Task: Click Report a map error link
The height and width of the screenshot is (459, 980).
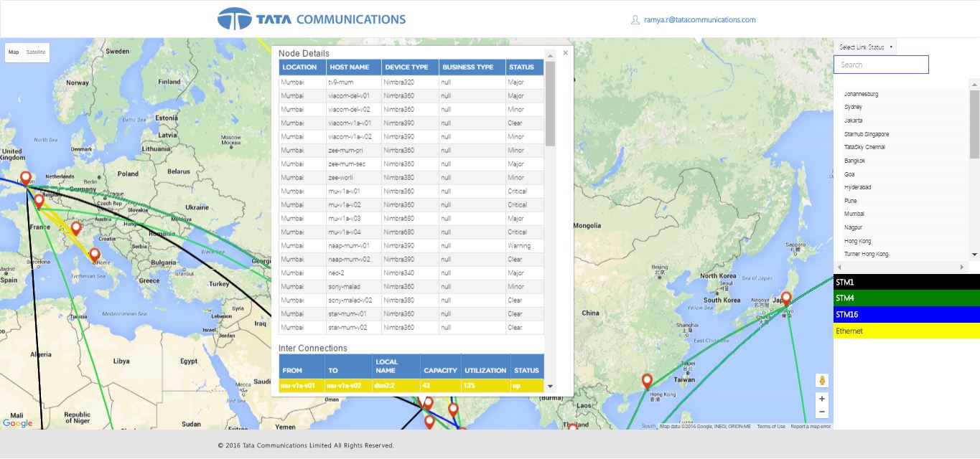Action: pyautogui.click(x=811, y=427)
